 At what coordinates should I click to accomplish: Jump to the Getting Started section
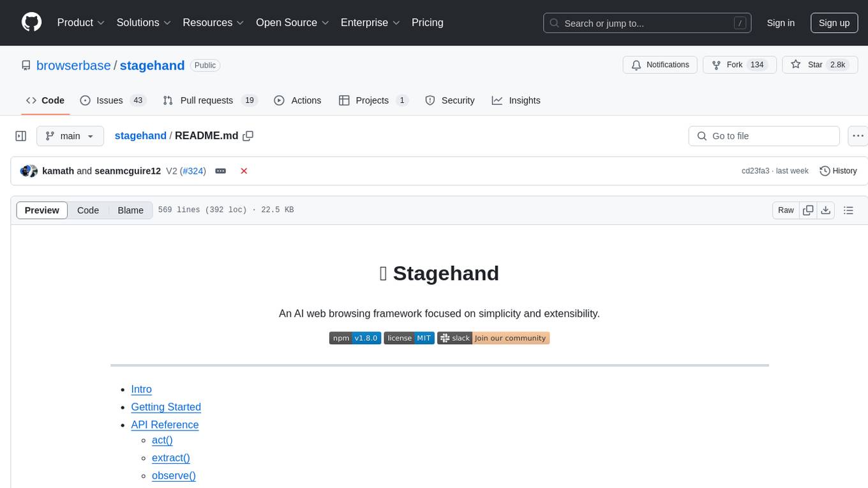[x=166, y=407]
